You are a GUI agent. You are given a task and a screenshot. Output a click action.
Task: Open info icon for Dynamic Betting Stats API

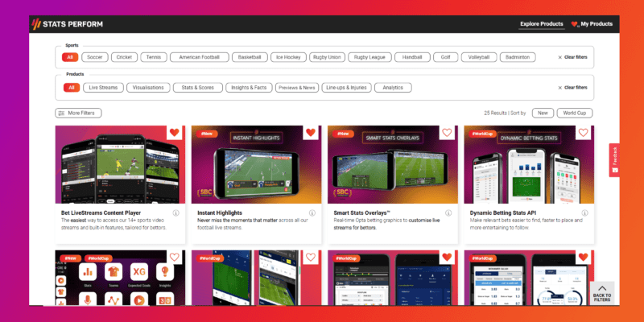pos(585,213)
